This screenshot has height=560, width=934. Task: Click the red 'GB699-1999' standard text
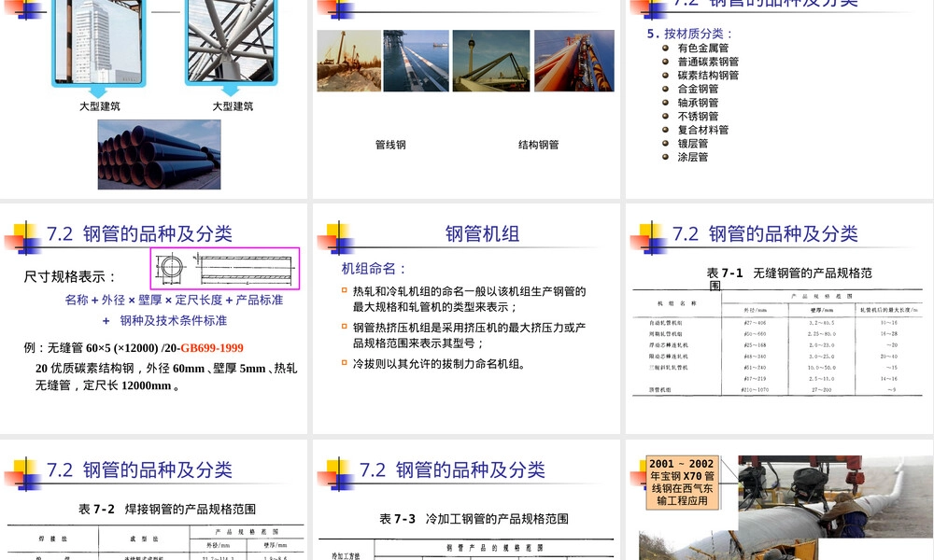coord(211,348)
